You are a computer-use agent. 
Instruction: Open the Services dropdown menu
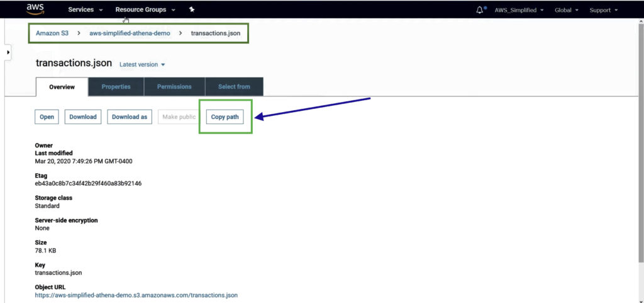tap(85, 10)
